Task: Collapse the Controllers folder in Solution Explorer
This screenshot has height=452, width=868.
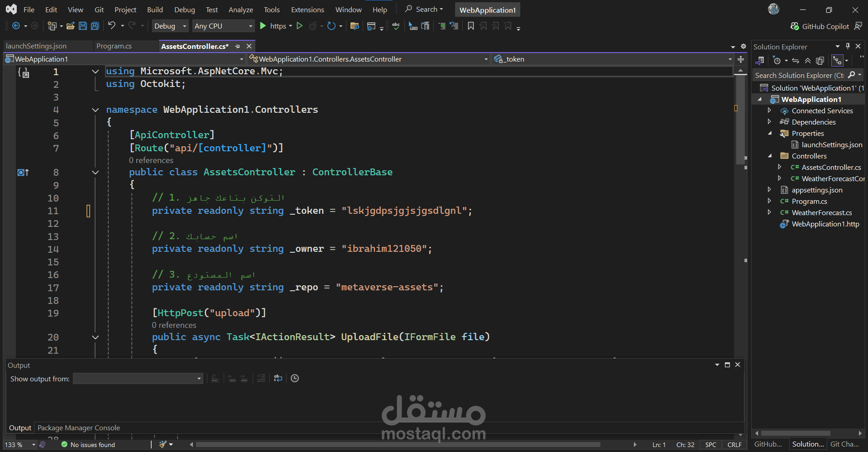Action: pyautogui.click(x=770, y=156)
